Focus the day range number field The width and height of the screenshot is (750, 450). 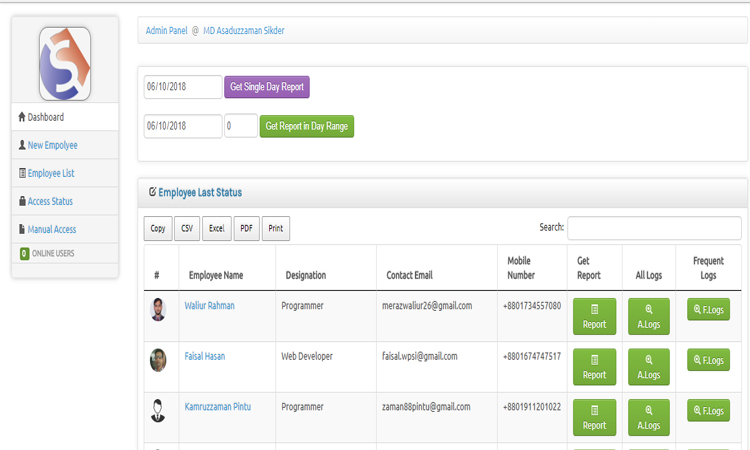pos(241,126)
